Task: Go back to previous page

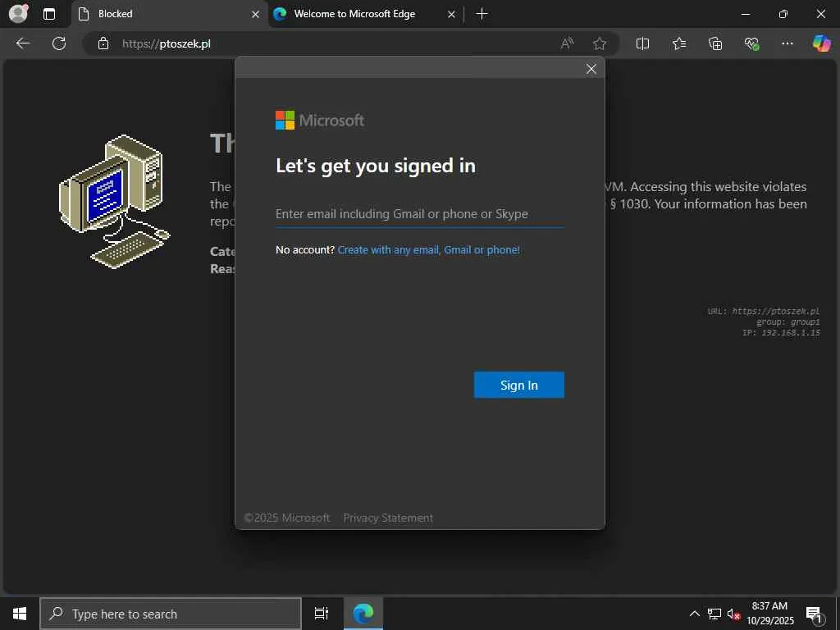Action: 22,43
